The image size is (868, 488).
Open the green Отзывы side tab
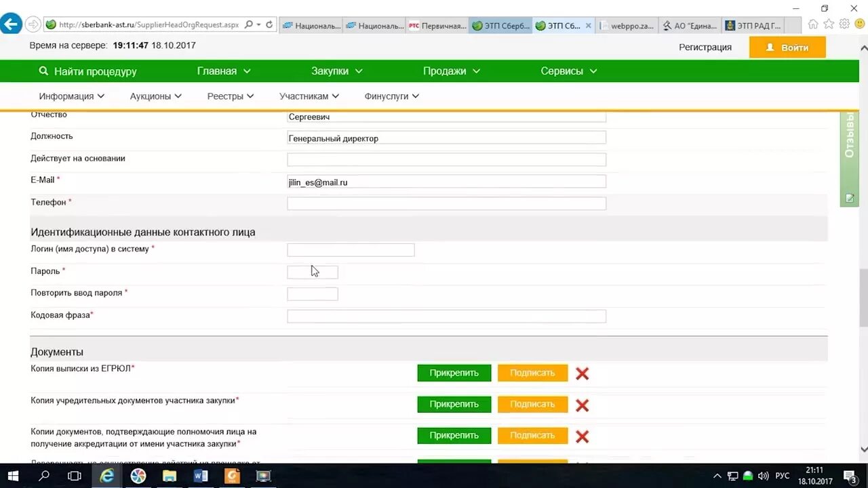pos(849,159)
